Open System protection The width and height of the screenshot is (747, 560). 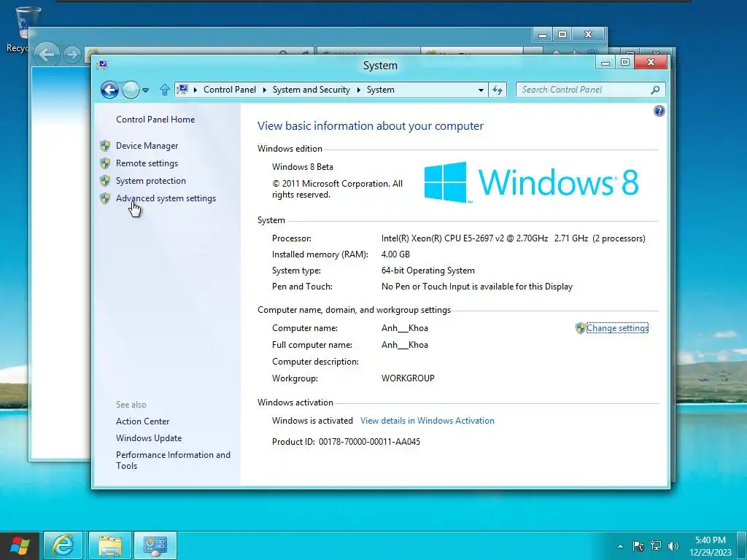tap(150, 181)
